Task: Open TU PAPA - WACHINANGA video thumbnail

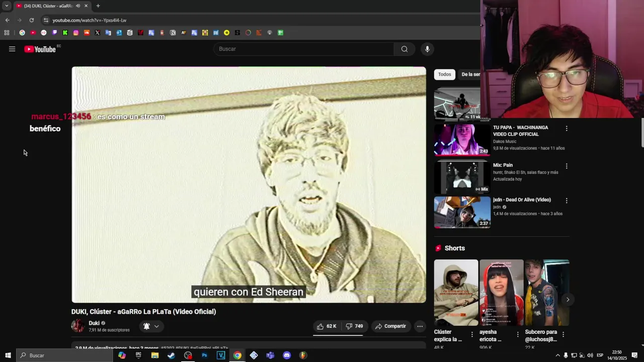Action: click(462, 140)
